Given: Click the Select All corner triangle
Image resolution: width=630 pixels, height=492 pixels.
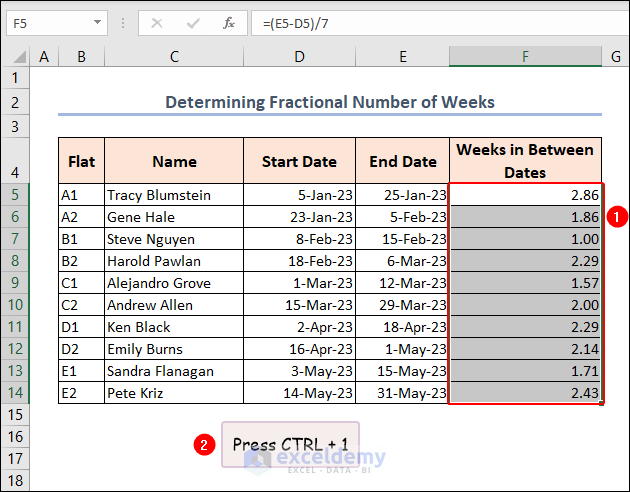Looking at the screenshot, I should [x=16, y=57].
